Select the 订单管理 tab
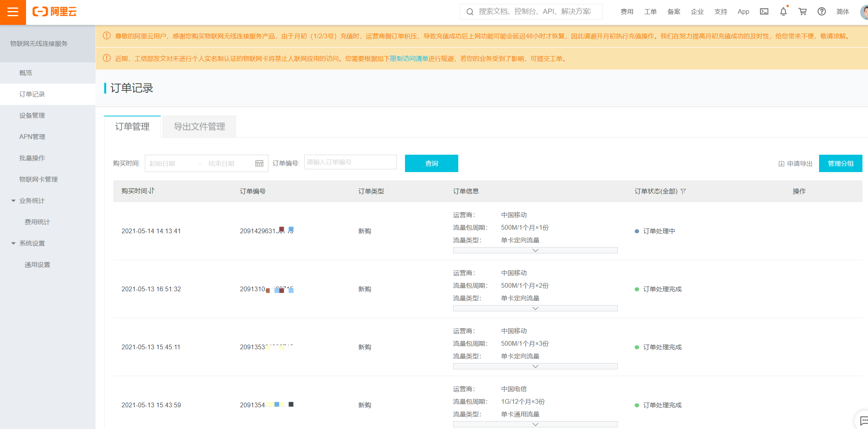This screenshot has height=429, width=868. click(132, 127)
